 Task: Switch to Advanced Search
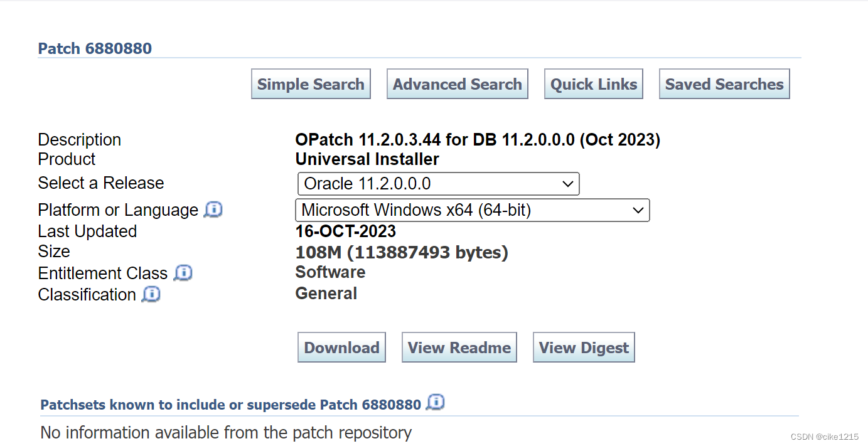click(x=457, y=83)
